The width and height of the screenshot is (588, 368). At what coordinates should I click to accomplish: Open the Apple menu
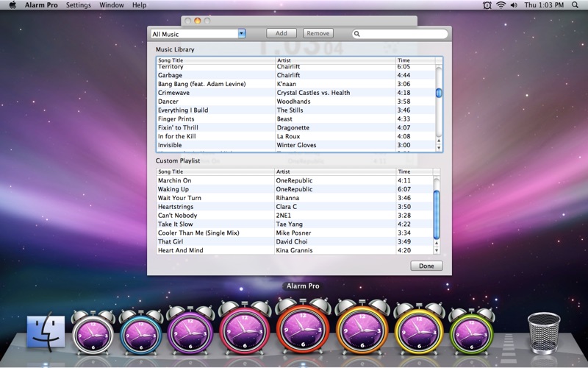coord(12,5)
